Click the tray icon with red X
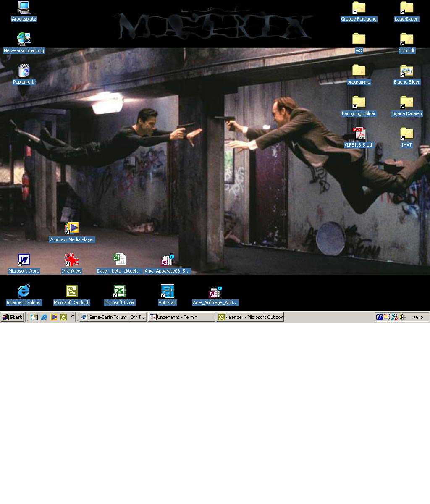Screen dimensions: 430x504 tap(395, 317)
